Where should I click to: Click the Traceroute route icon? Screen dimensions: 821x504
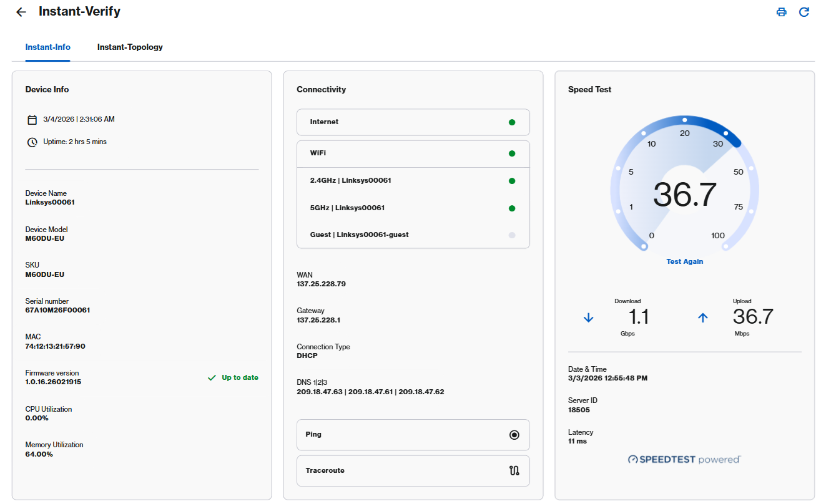tap(514, 470)
